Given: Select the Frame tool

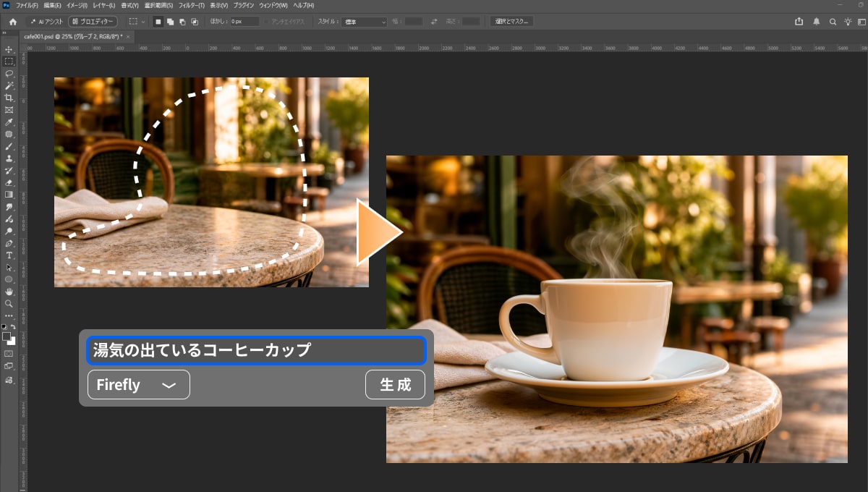Looking at the screenshot, I should coord(9,110).
